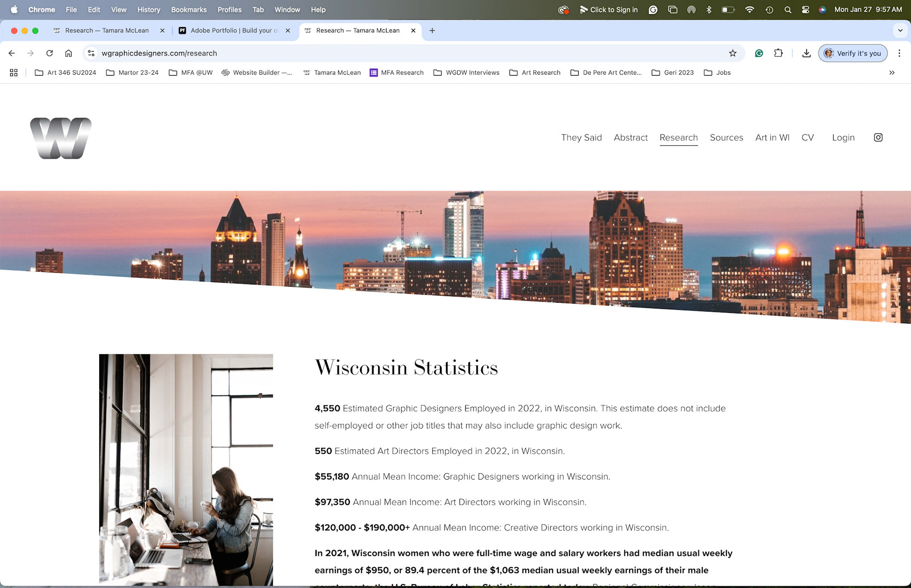The image size is (911, 588).
Task: Open the View menu
Action: (119, 9)
